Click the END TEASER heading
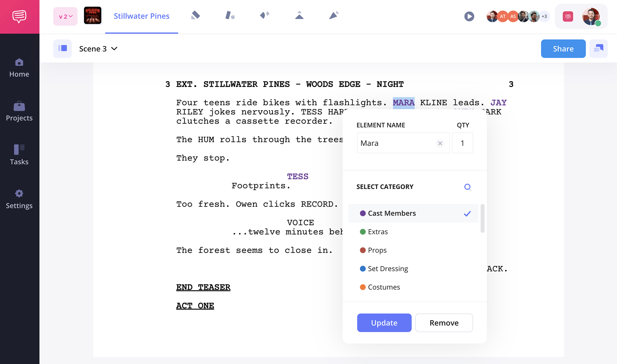The height and width of the screenshot is (364, 617). click(203, 287)
